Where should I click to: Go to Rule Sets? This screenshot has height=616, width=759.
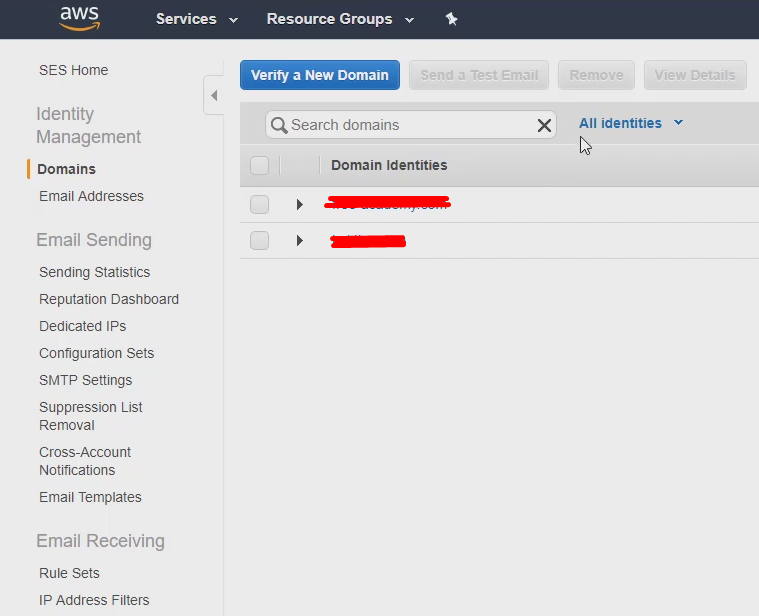69,573
